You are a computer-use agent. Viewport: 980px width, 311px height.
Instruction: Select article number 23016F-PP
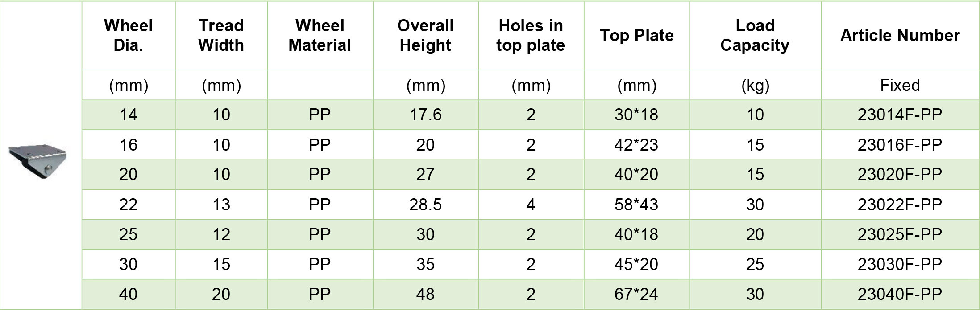900,145
